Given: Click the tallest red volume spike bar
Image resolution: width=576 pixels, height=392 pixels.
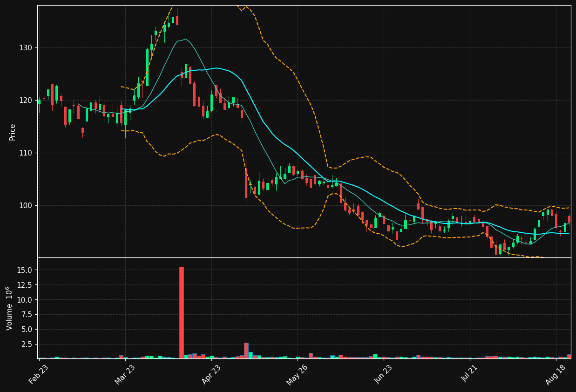Looking at the screenshot, I should tap(182, 312).
